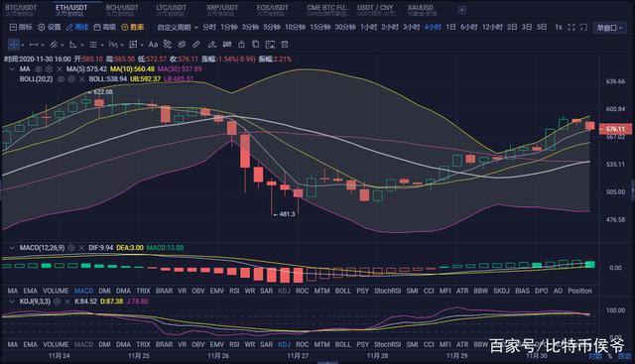
Task: Remove the KDJ pane with X
Action: point(67,302)
